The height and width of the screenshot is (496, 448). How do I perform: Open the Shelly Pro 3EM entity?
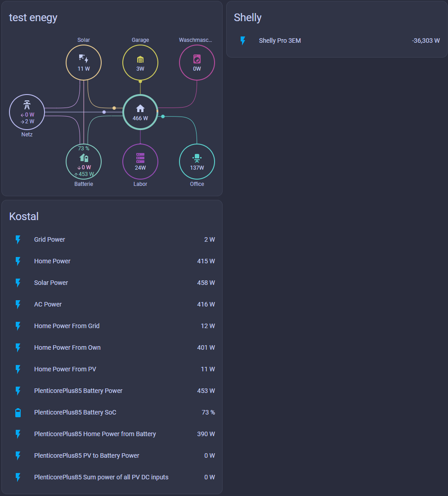(280, 41)
